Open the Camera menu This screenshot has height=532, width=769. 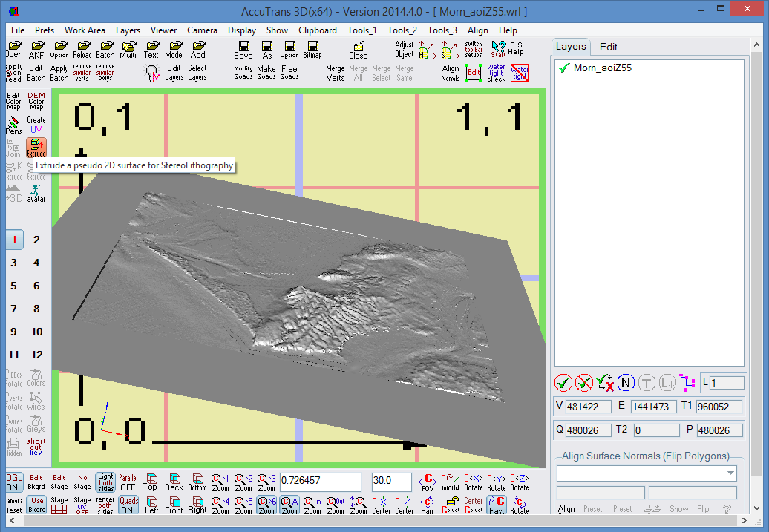pos(202,30)
